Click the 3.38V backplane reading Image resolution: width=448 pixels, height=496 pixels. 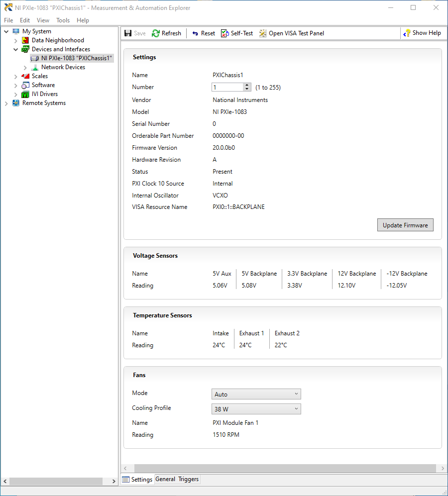[x=295, y=286]
